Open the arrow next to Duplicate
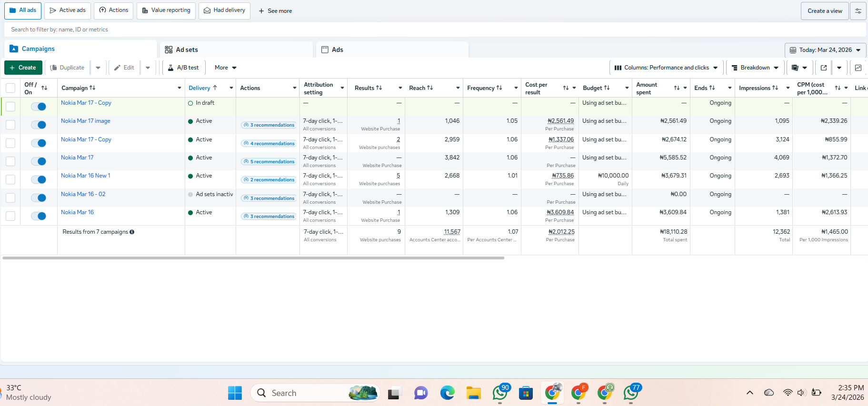The width and height of the screenshot is (868, 406). coord(98,68)
